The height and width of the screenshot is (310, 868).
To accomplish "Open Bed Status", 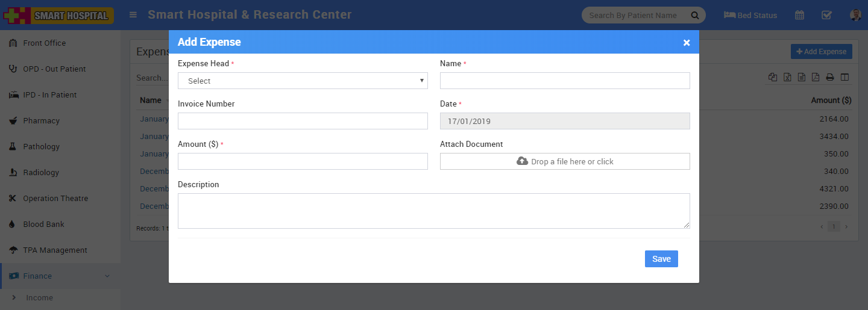I will point(750,15).
